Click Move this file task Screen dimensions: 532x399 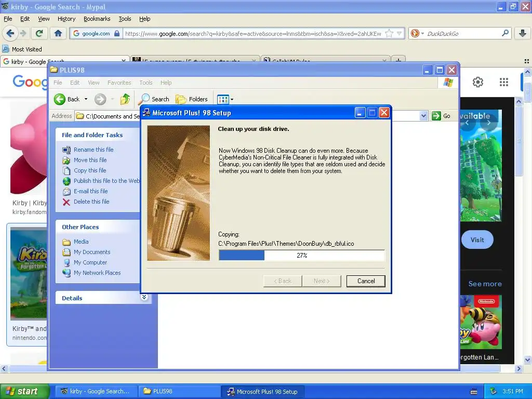click(90, 160)
